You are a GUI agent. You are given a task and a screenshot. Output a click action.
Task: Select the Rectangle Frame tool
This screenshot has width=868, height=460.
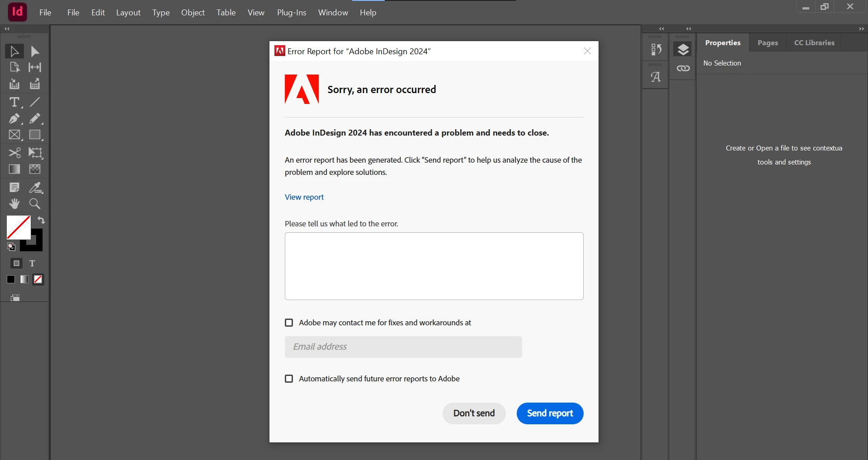14,135
